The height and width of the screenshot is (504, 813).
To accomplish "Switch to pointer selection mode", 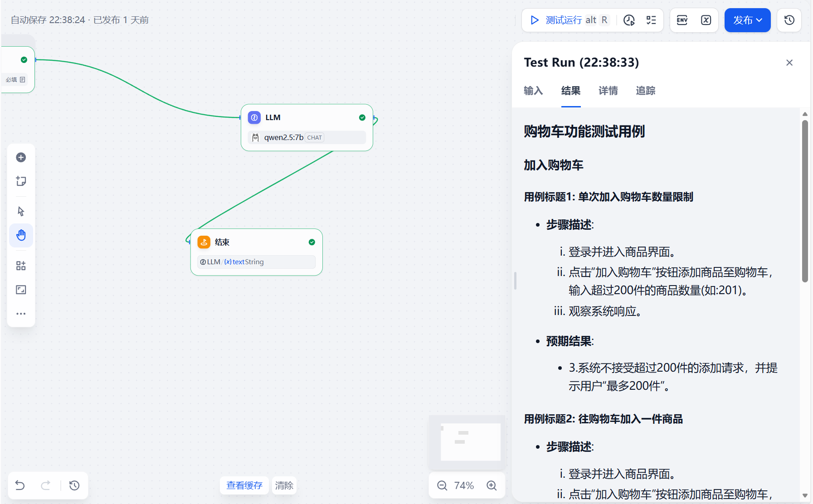I will [21, 211].
